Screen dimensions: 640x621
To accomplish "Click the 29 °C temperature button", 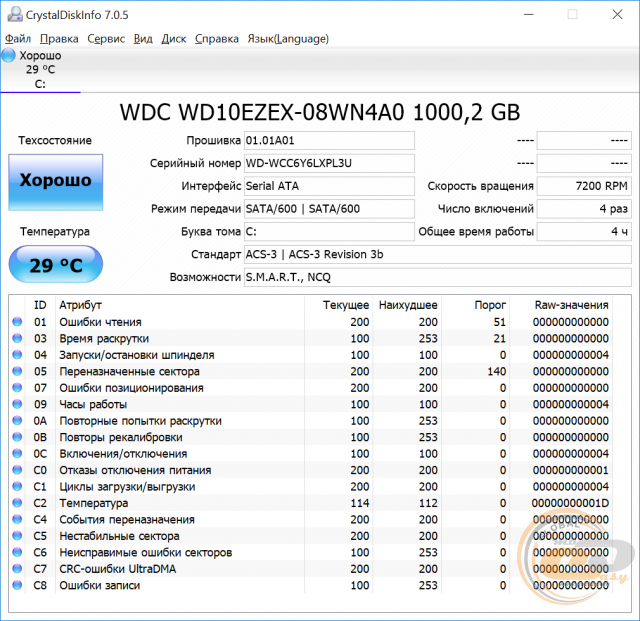I will [x=56, y=264].
